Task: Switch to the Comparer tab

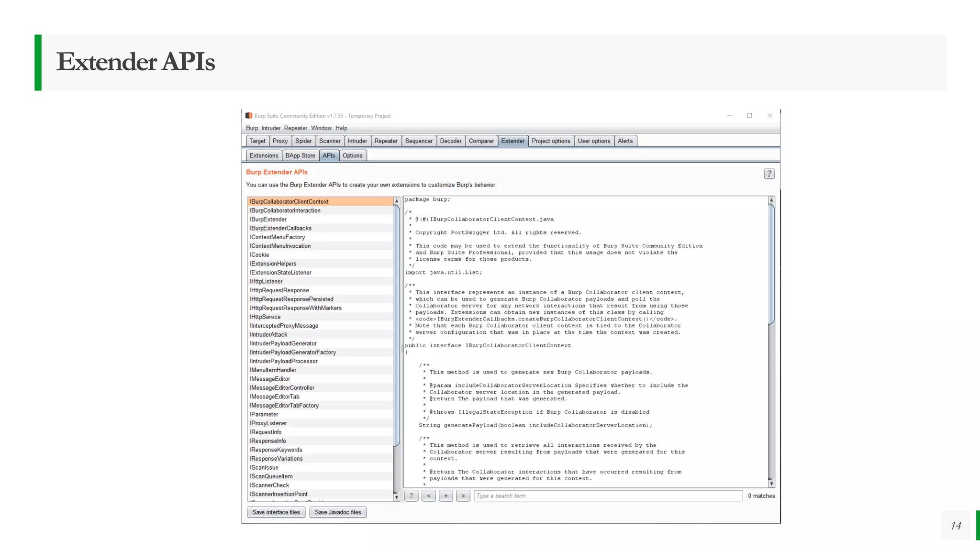Action: (x=481, y=141)
